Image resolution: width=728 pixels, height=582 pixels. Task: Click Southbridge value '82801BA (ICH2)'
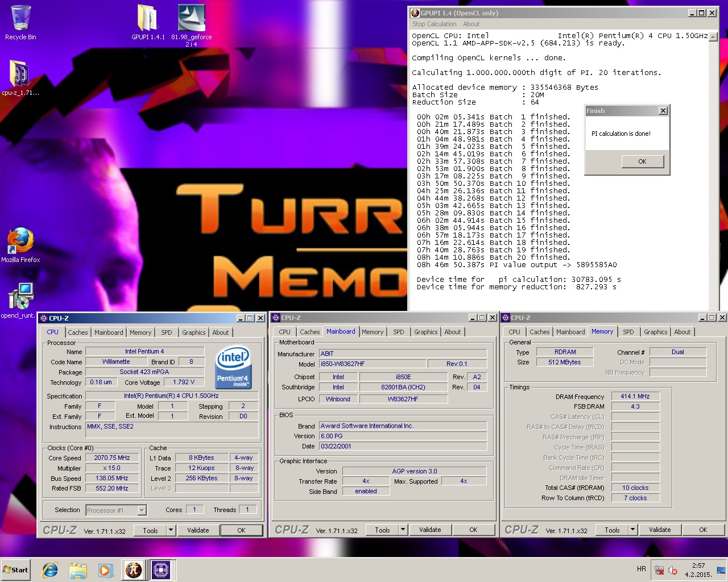point(403,387)
